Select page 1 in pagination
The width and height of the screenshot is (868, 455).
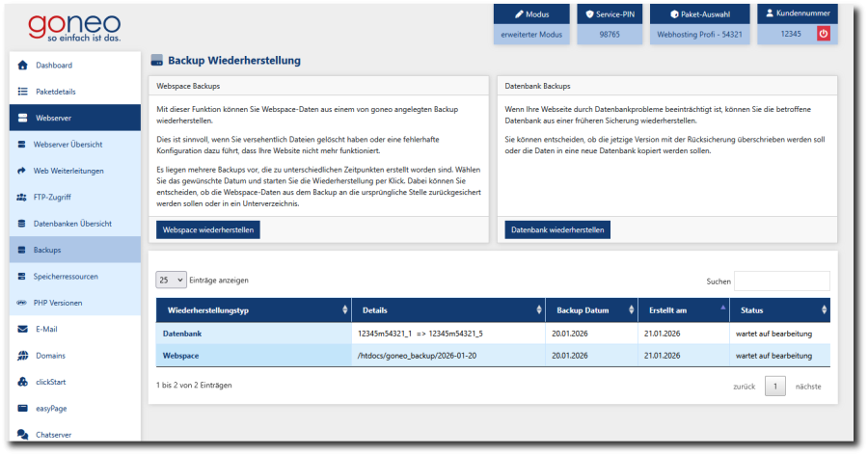pyautogui.click(x=775, y=387)
